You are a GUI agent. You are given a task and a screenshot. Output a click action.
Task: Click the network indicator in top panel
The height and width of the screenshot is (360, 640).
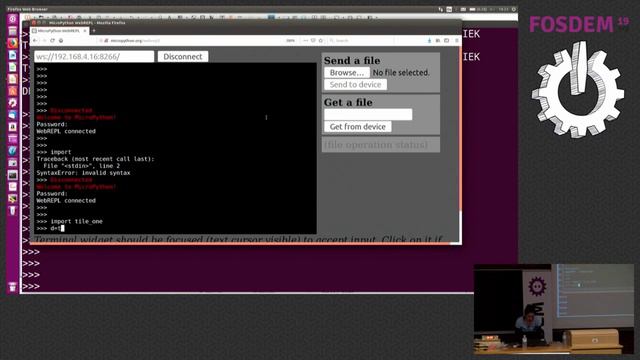440,9
